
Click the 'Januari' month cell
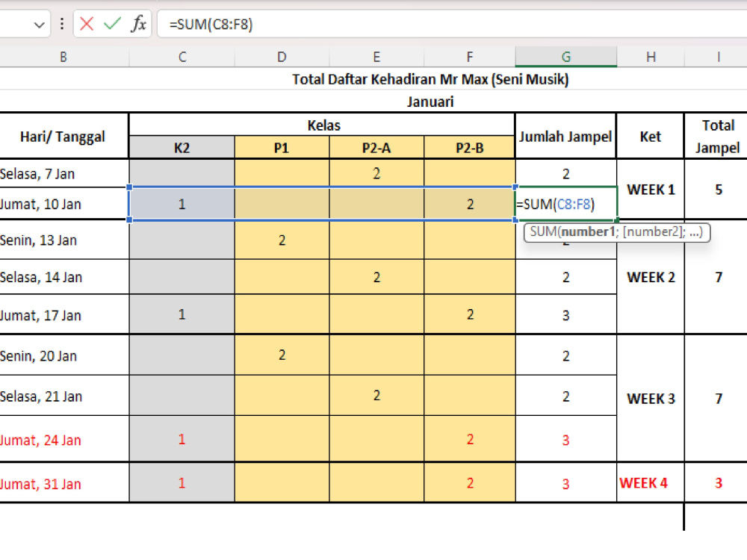430,102
